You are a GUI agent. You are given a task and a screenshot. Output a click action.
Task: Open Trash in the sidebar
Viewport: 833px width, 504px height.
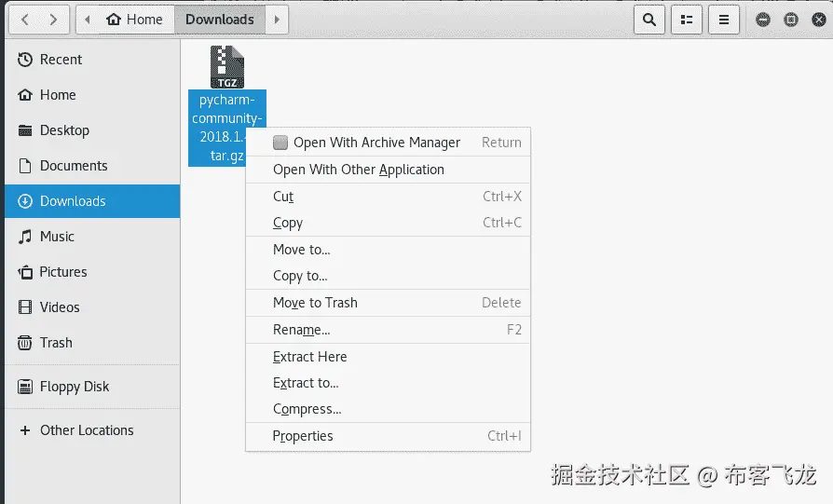click(56, 343)
